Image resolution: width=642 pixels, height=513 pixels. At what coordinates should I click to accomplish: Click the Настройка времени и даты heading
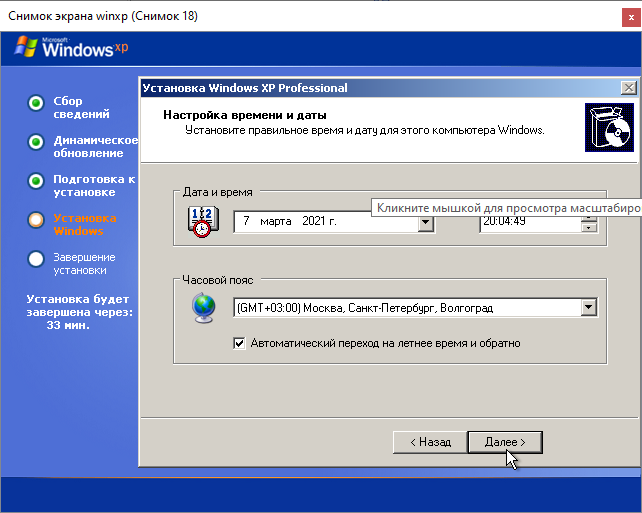[x=244, y=115]
